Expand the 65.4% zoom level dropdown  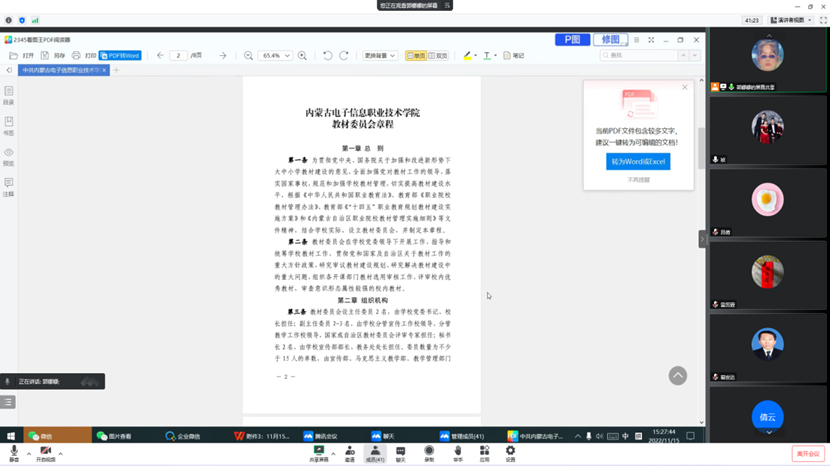click(275, 56)
